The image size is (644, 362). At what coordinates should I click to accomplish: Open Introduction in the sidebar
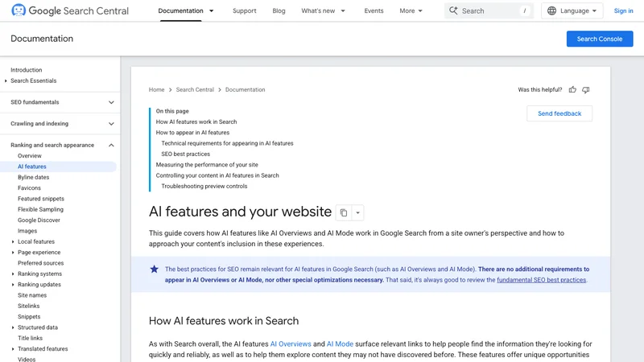pyautogui.click(x=27, y=70)
